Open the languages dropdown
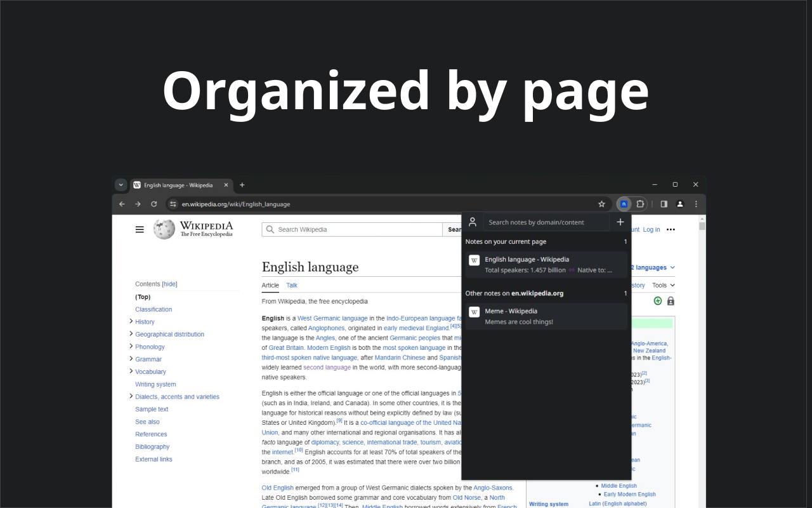Viewport: 812px width, 508px height. [x=652, y=267]
